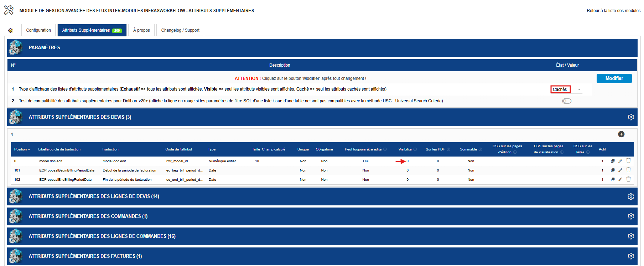Click the Unique column header

coord(303,149)
